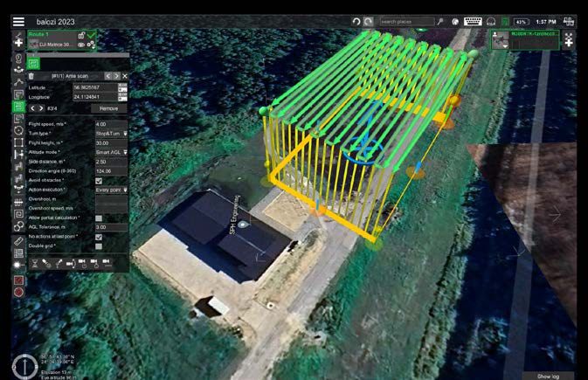Click the undo arrow in top bar
Image resolution: width=588 pixels, height=380 pixels.
pos(356,21)
